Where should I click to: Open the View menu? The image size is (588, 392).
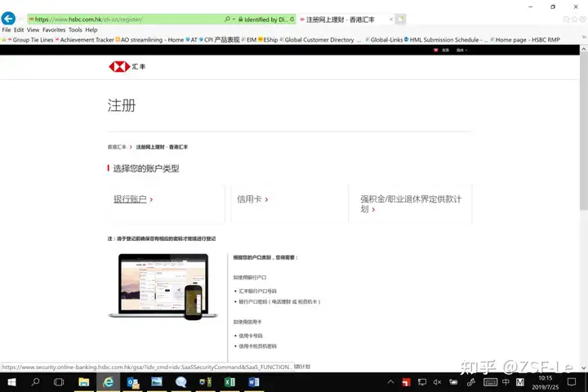point(33,29)
